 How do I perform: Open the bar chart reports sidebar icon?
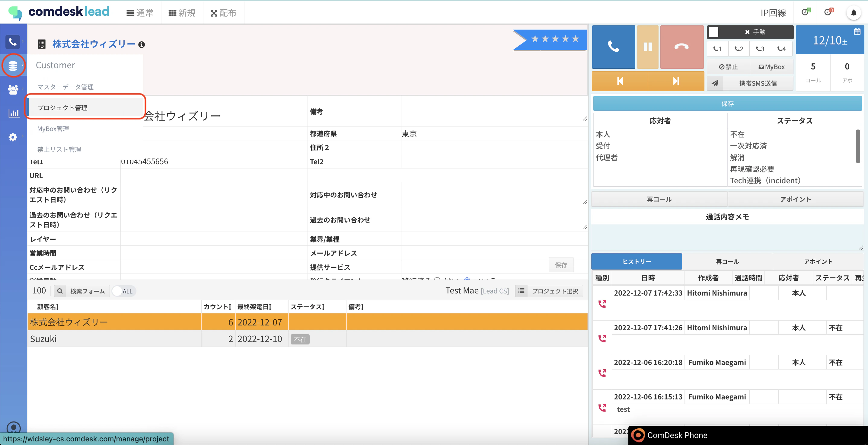tap(14, 113)
